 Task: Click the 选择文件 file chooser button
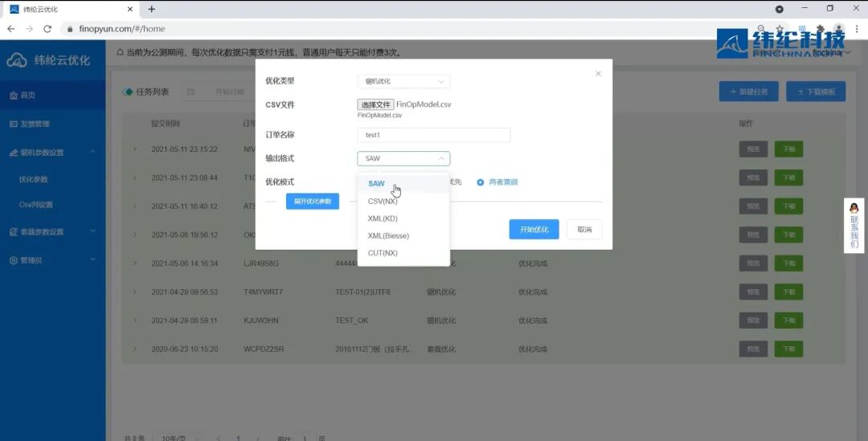point(375,104)
